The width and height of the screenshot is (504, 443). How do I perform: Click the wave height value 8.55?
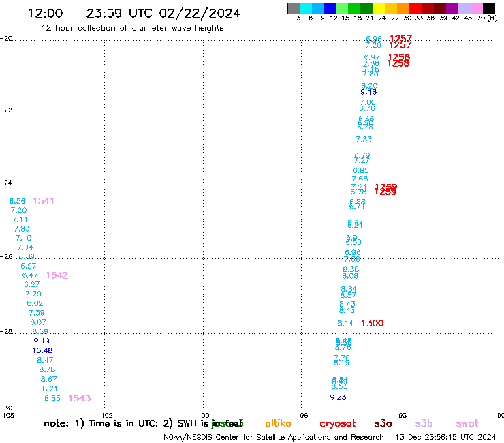[x=52, y=398]
